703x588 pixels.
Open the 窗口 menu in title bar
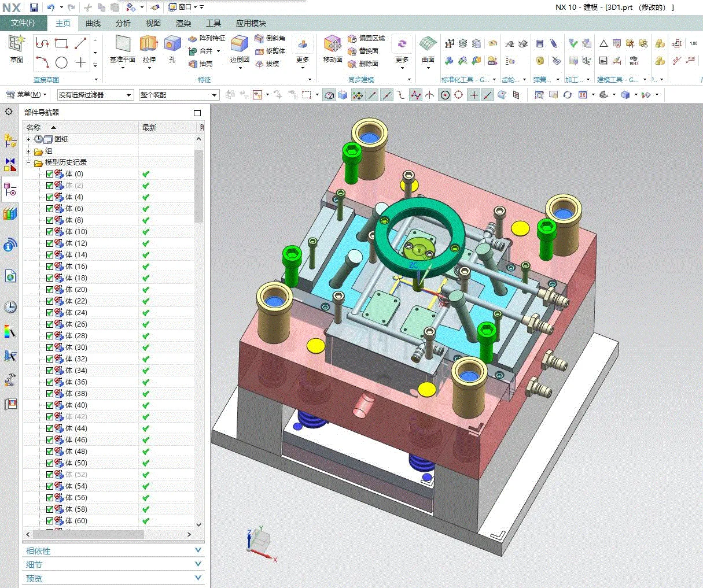pyautogui.click(x=182, y=7)
